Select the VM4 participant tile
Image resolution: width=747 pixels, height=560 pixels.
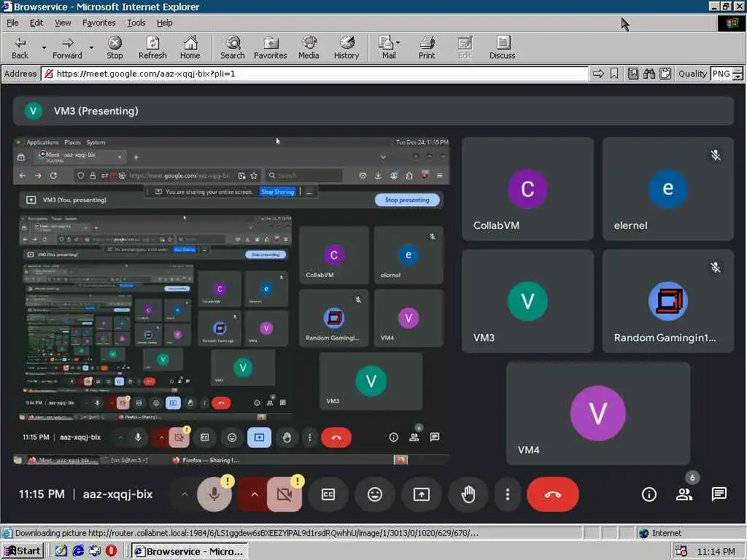[598, 413]
